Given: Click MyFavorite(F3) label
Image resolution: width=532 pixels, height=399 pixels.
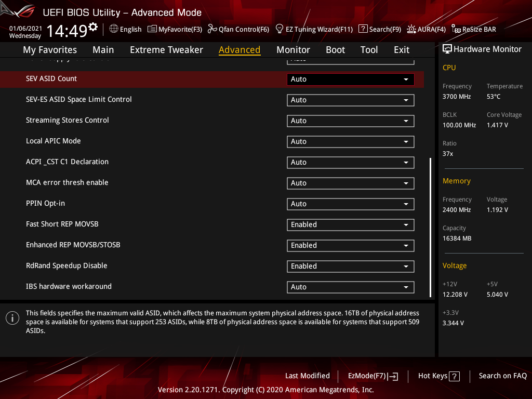Looking at the screenshot, I should pyautogui.click(x=180, y=29).
